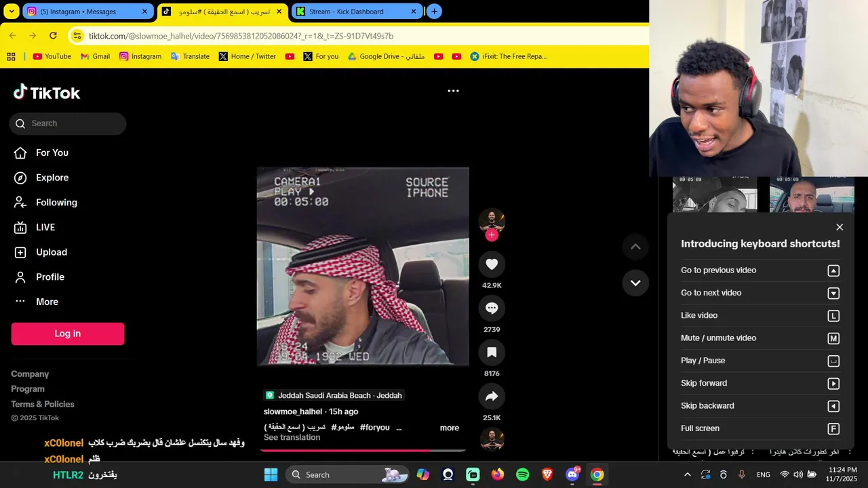Close the keyboard shortcuts popup
Screen dimensions: 868x488
[840, 227]
